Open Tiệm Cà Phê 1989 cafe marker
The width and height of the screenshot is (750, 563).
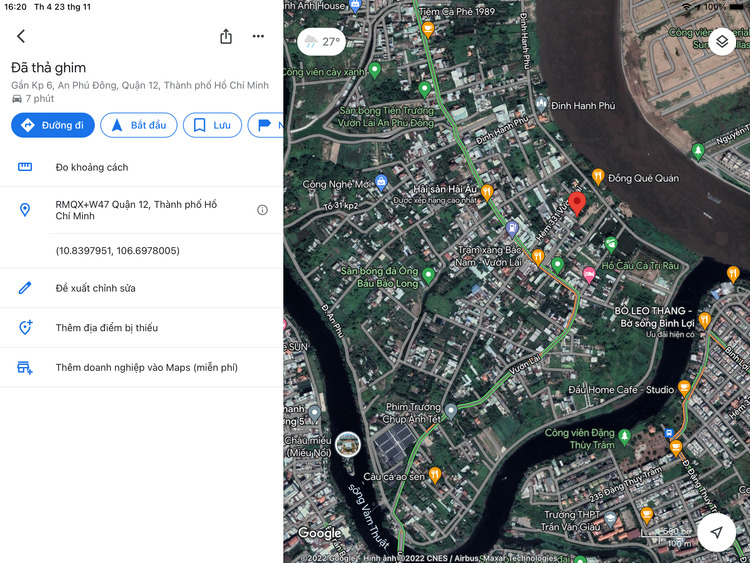[x=428, y=30]
